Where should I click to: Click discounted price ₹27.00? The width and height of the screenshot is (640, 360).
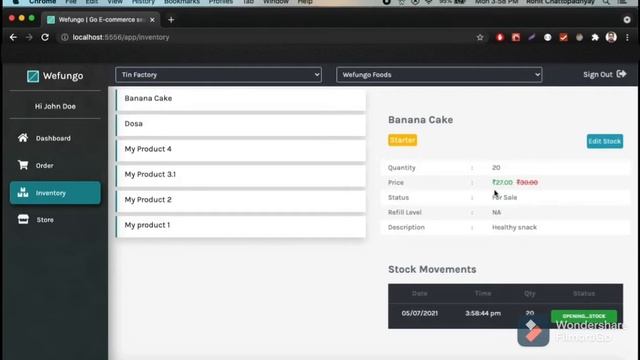tap(502, 182)
